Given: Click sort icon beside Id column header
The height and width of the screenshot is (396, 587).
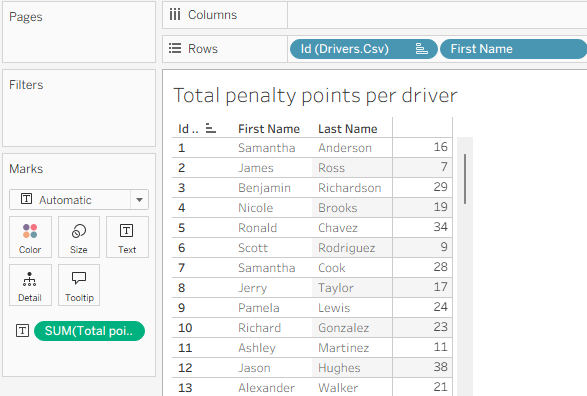Looking at the screenshot, I should (211, 128).
